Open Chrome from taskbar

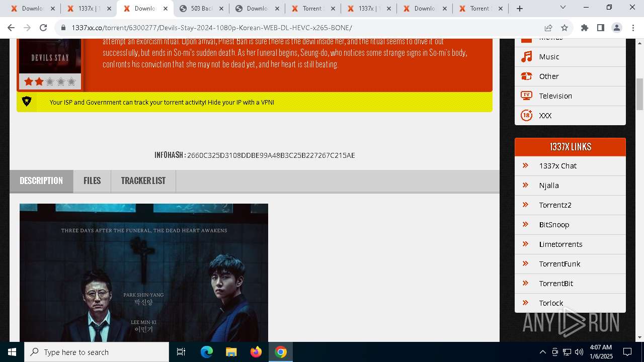pos(281,352)
